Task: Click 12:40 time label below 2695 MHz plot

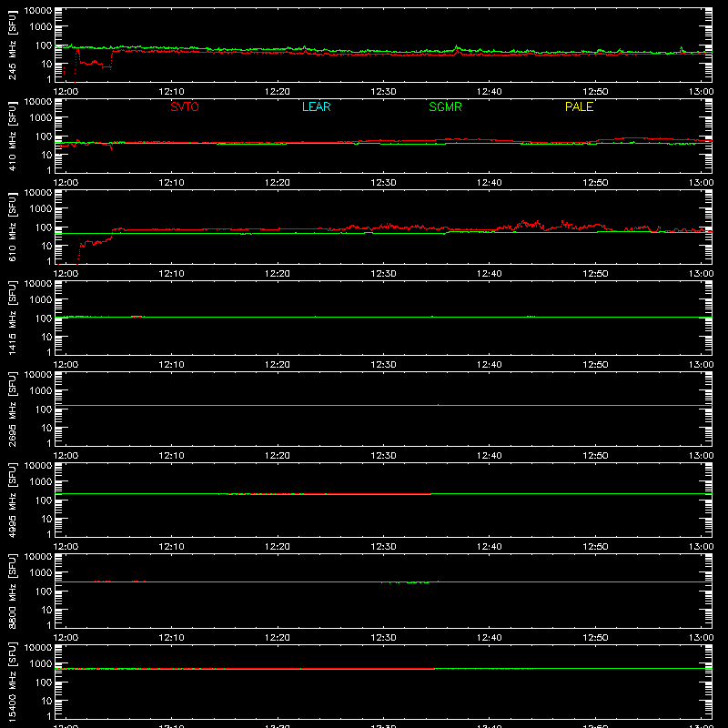Action: [x=490, y=456]
